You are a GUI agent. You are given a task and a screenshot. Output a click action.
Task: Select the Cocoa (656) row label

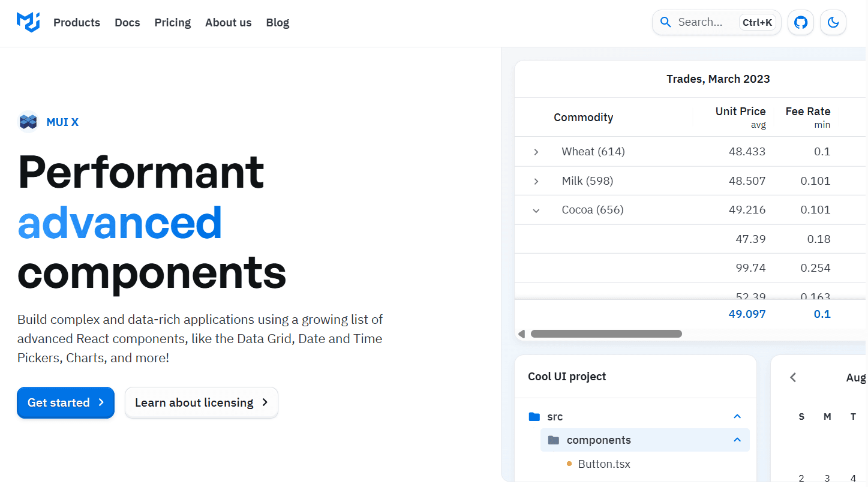(x=593, y=210)
